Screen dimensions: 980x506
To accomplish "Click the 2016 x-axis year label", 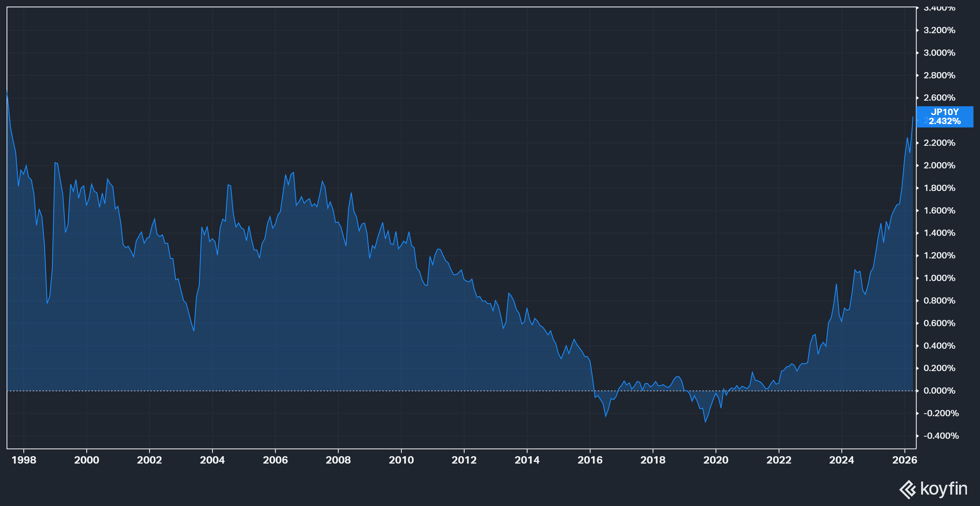I will point(590,460).
